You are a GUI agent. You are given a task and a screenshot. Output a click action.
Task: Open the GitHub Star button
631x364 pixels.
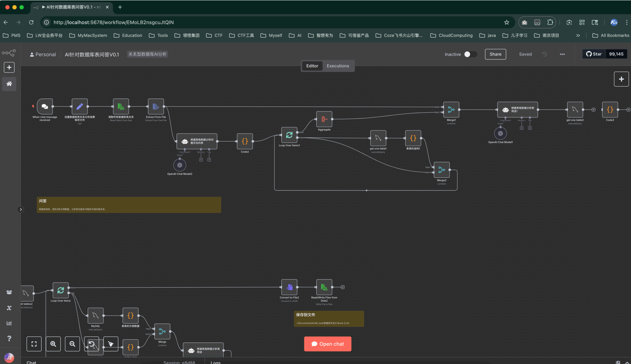click(x=594, y=54)
